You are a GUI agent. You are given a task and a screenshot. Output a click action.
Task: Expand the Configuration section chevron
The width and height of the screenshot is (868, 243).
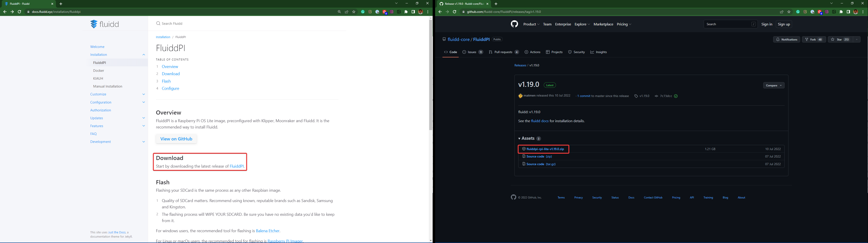click(144, 102)
